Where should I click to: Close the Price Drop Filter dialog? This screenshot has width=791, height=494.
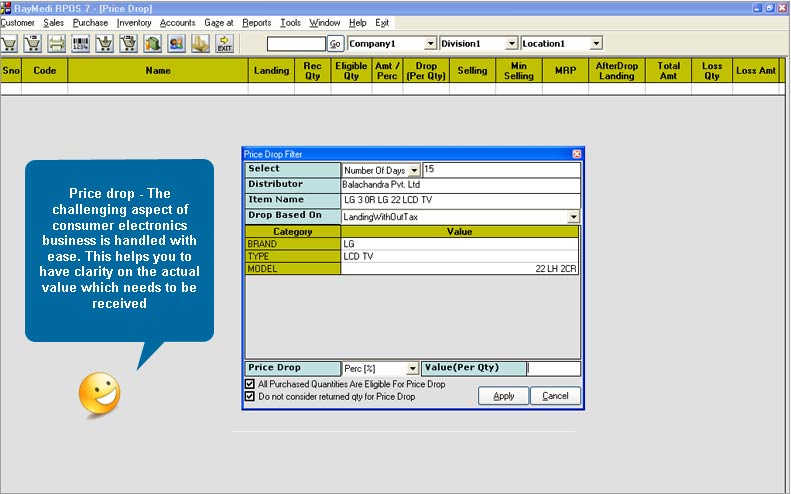click(x=576, y=154)
